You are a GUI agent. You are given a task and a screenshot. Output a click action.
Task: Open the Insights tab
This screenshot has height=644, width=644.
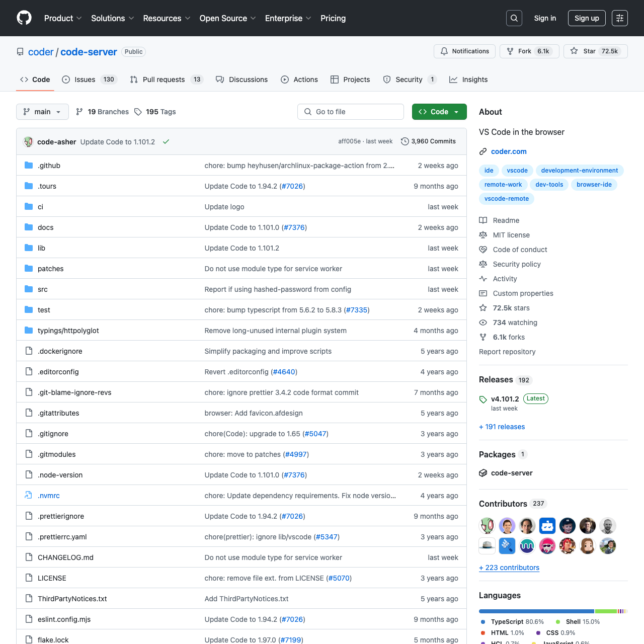[x=468, y=79]
